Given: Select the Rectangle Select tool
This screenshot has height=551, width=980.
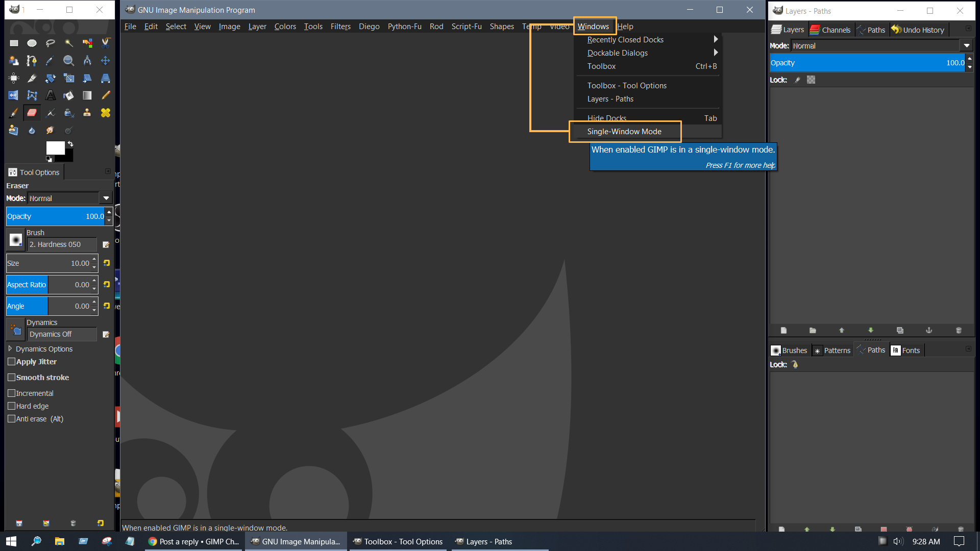Looking at the screenshot, I should (x=14, y=43).
